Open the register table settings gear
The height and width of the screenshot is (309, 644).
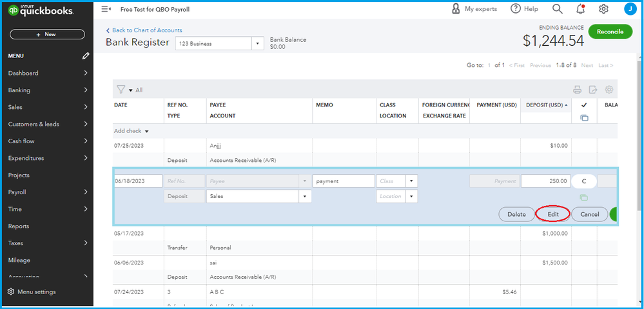pos(608,90)
